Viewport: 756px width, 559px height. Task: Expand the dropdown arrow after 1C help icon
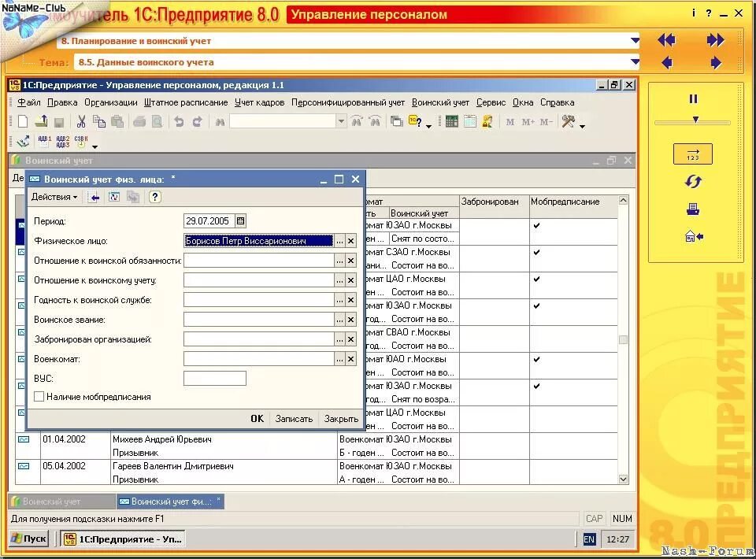pos(428,126)
